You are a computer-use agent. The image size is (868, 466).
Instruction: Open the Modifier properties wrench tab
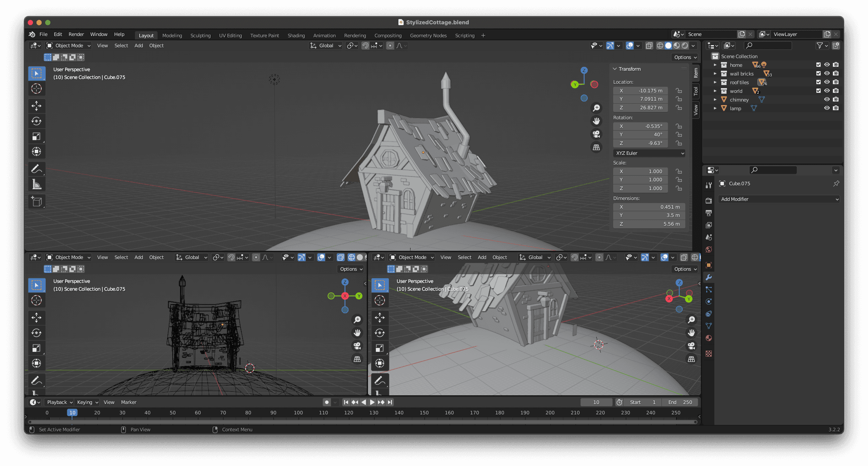coord(708,277)
